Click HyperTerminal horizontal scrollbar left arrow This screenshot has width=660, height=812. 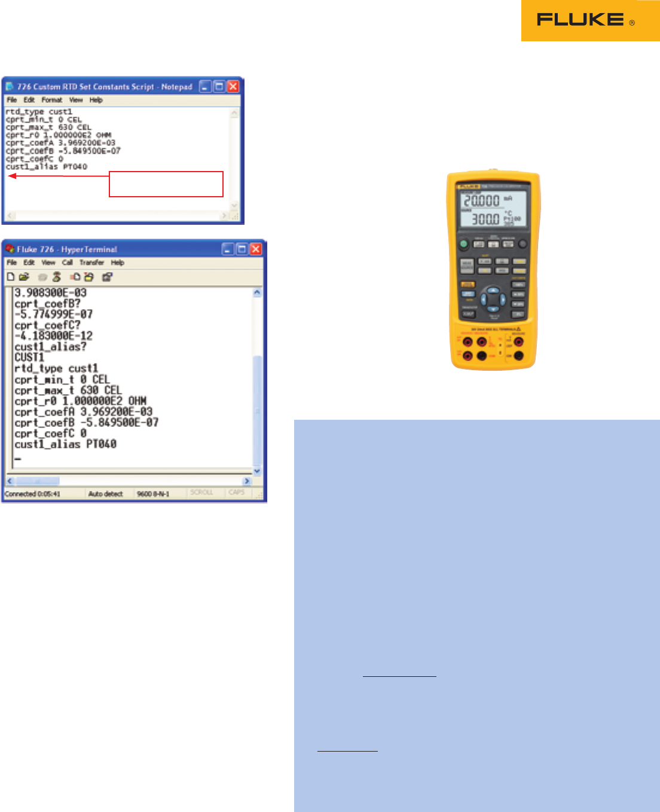coord(10,481)
